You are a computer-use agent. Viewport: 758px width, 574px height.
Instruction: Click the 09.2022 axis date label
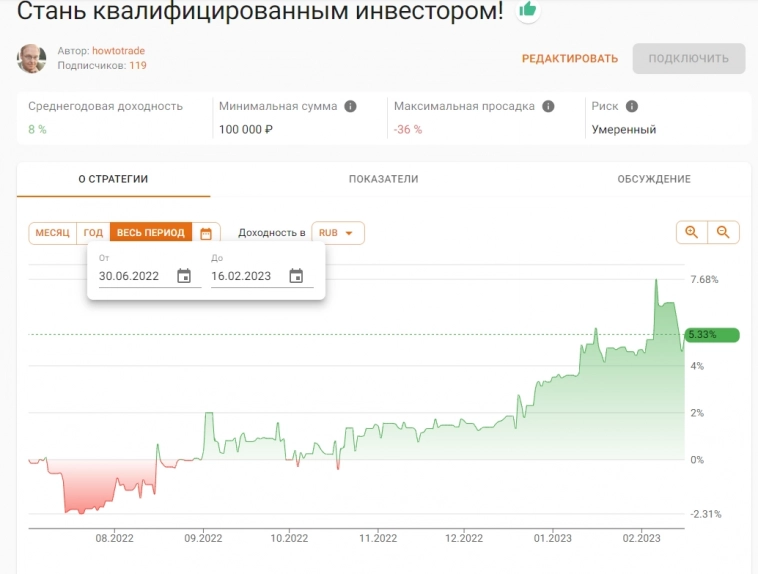coord(203,538)
